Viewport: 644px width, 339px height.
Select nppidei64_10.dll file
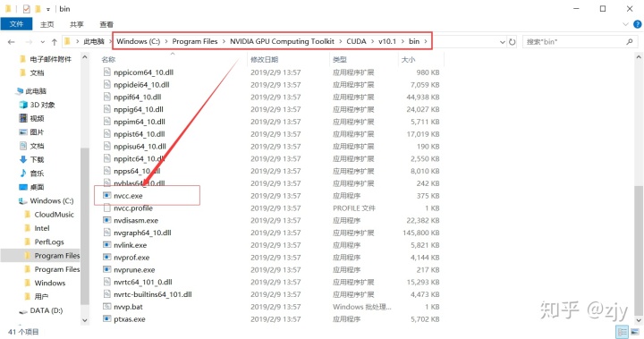(141, 85)
